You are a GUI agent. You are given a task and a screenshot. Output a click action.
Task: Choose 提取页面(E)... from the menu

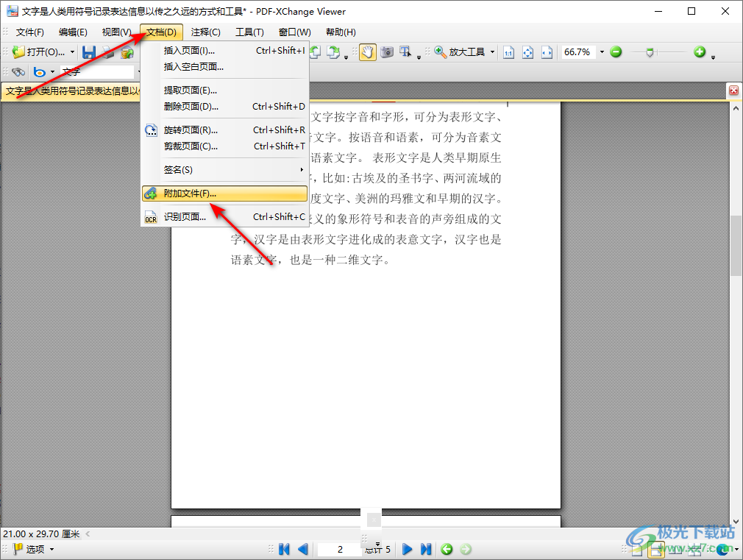(x=225, y=90)
